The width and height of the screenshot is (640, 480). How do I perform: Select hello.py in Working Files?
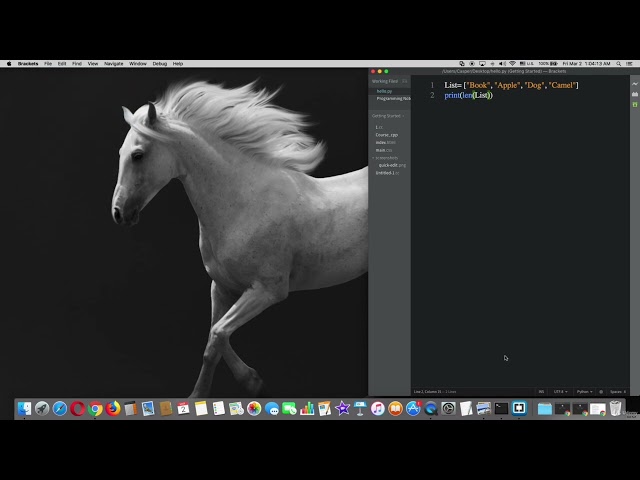pyautogui.click(x=384, y=91)
